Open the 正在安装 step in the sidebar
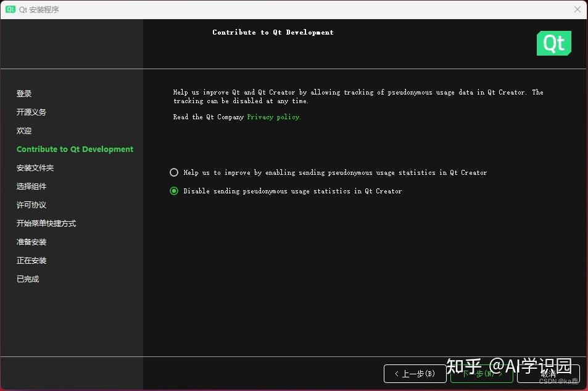 click(x=31, y=260)
